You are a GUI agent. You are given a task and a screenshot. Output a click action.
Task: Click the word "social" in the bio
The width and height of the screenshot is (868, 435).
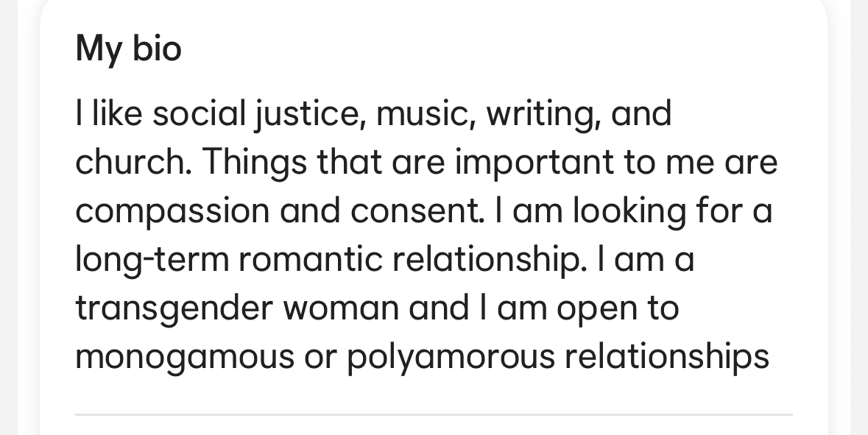coord(199,113)
